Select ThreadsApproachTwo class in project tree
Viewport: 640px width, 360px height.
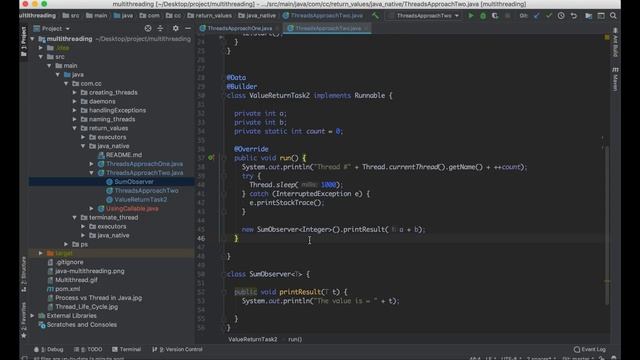146,191
